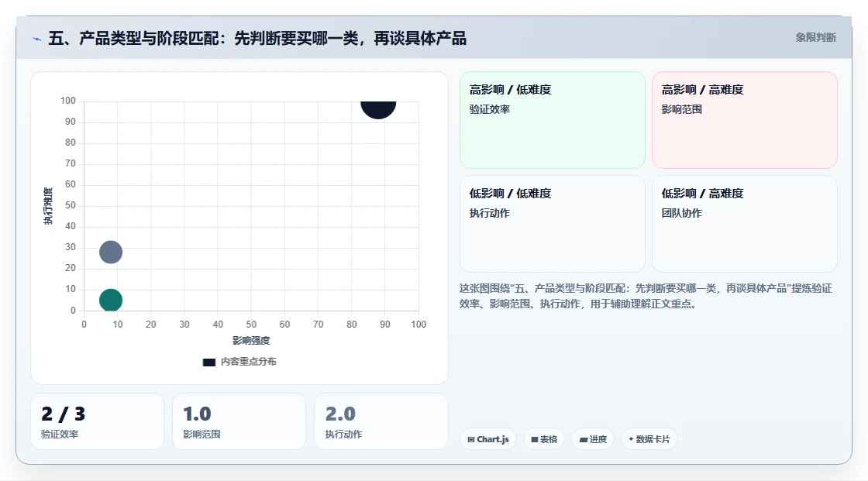Click the 执行难度 y-axis title
The width and height of the screenshot is (868, 481).
click(x=48, y=206)
